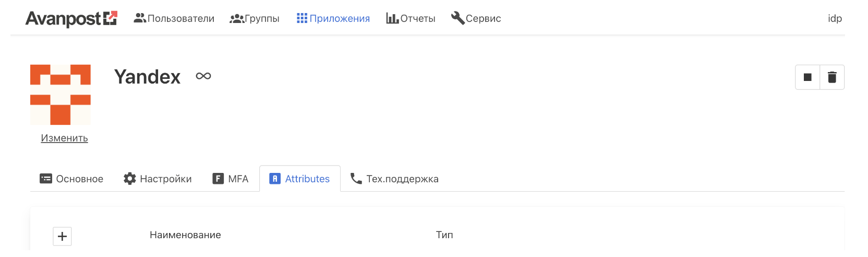This screenshot has height=257, width=868.
Task: Switch to the Настройки tab
Action: 158,179
